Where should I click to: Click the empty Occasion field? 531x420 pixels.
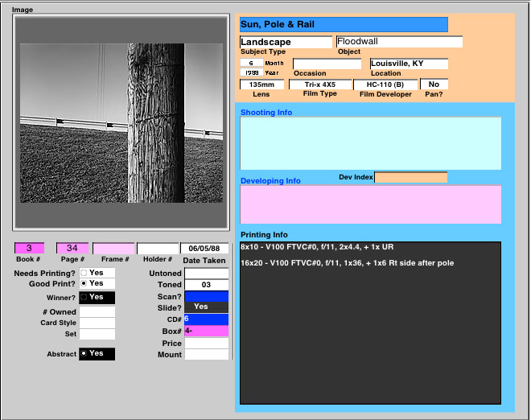click(x=327, y=64)
